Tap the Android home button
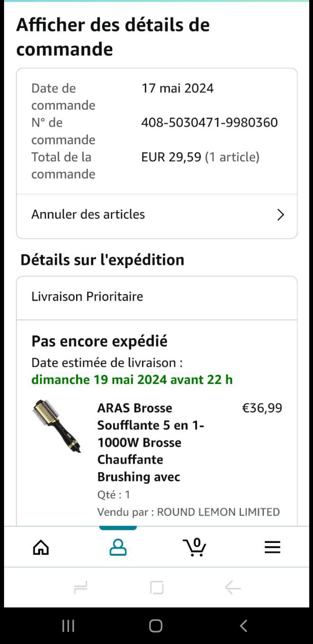Image resolution: width=313 pixels, height=644 pixels. 156,626
